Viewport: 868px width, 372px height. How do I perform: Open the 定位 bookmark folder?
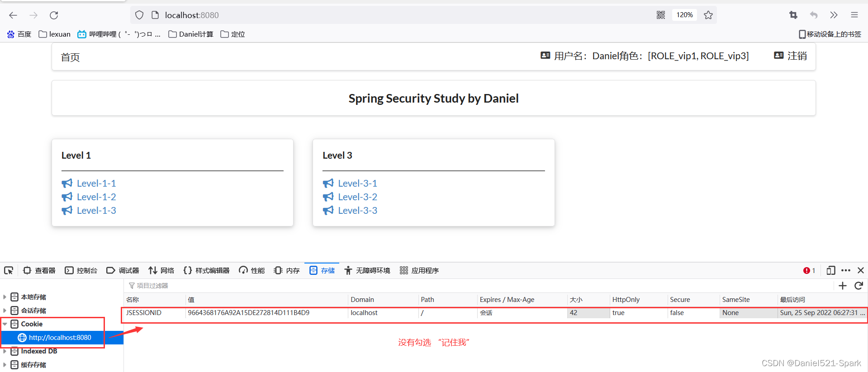232,34
